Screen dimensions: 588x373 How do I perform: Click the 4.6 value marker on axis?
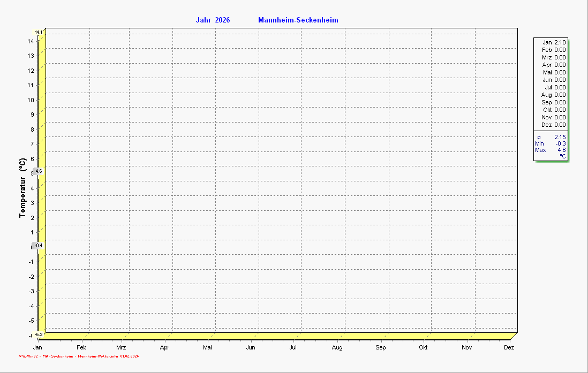(x=38, y=171)
